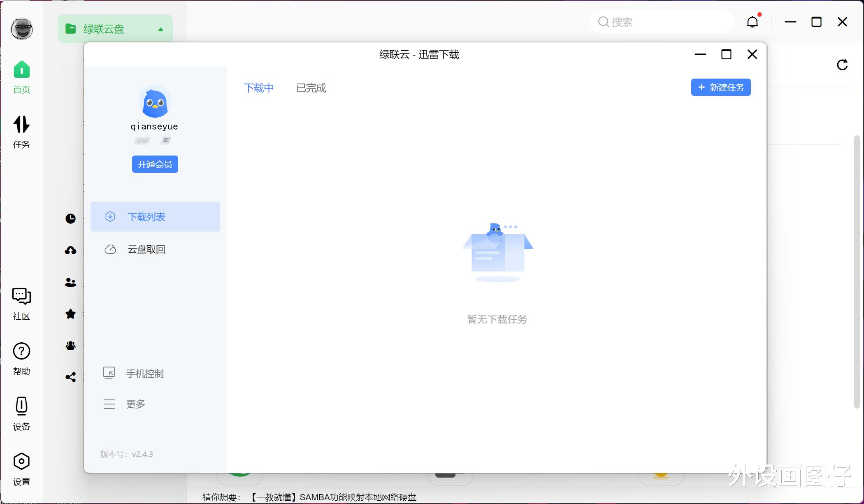Click the 开通会员 button
Viewport: 864px width, 504px height.
(x=155, y=164)
